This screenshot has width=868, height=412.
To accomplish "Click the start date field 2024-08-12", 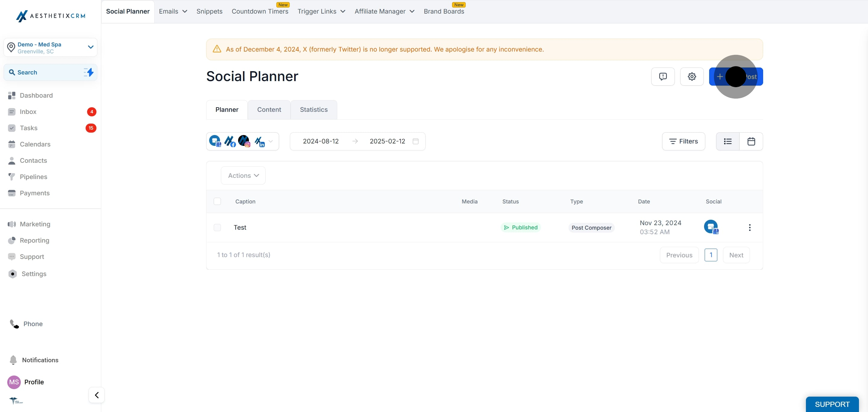I will click(x=320, y=141).
